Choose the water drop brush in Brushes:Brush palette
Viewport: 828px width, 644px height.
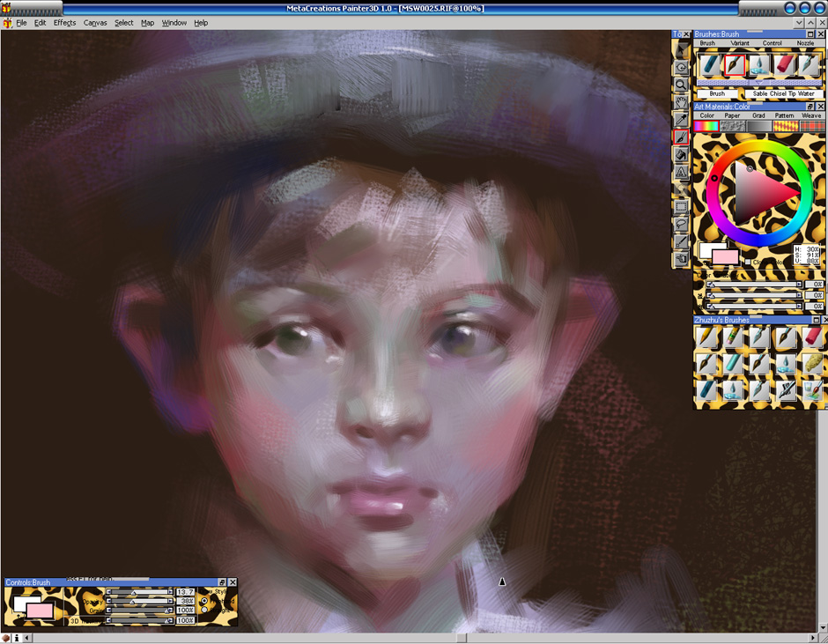(x=759, y=65)
